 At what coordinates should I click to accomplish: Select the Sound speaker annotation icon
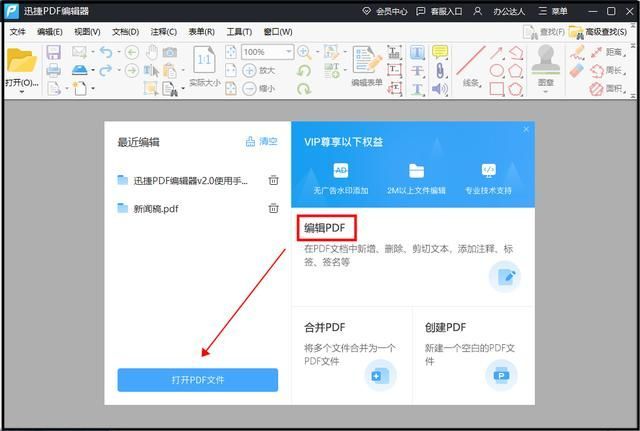tap(440, 89)
